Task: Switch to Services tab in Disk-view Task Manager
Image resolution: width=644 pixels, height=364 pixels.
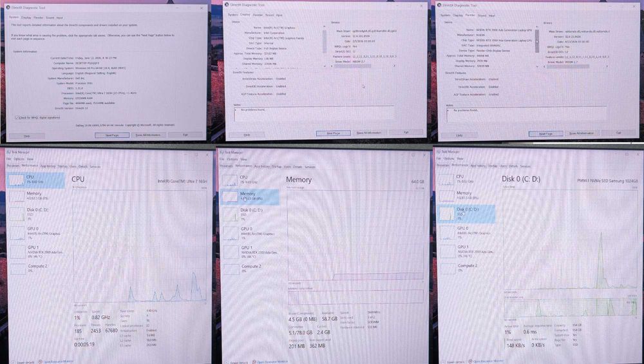Action: 526,166
